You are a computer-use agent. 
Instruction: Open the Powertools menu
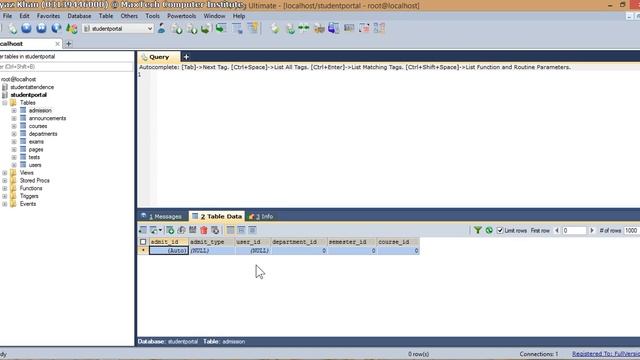point(182,16)
